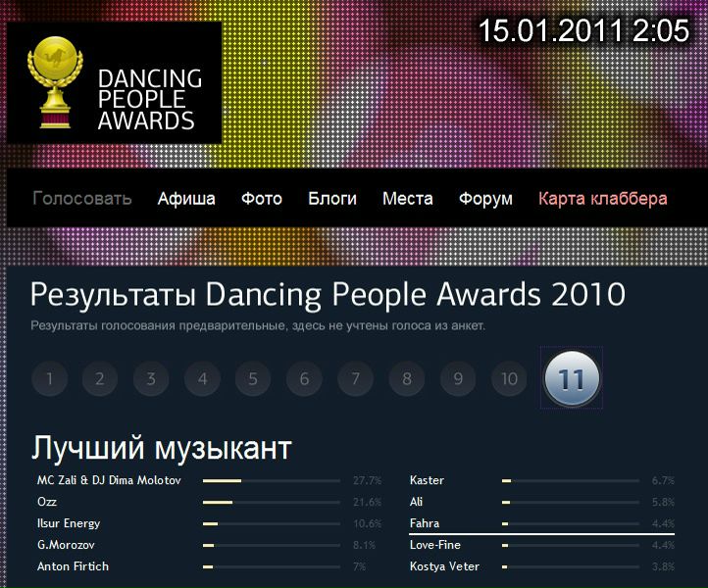The height and width of the screenshot is (588, 708).
Task: Choose page 9 circle in pagination
Action: pos(458,379)
